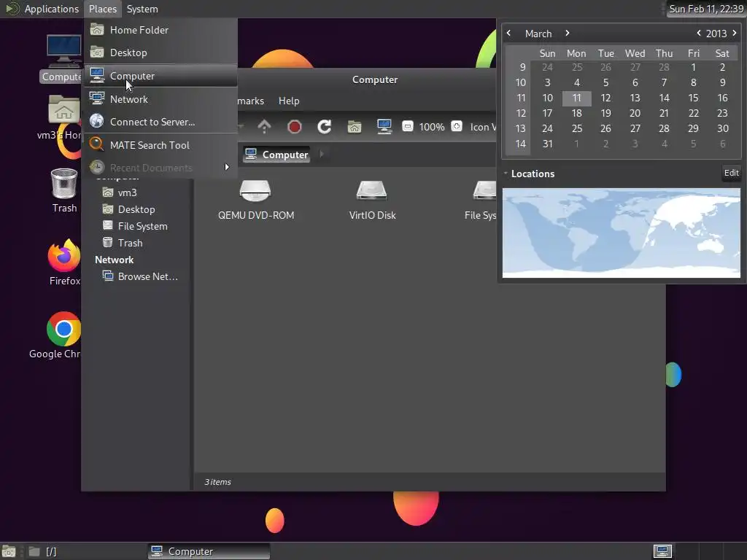Select March 15 in the calendar
This screenshot has width=747, height=560.
pyautogui.click(x=693, y=98)
